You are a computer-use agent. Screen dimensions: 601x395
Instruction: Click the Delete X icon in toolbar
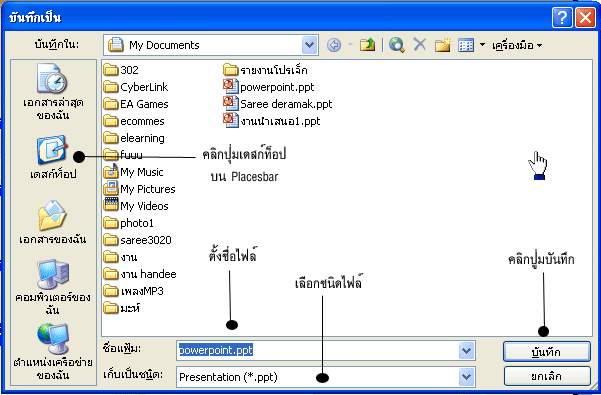pos(420,44)
